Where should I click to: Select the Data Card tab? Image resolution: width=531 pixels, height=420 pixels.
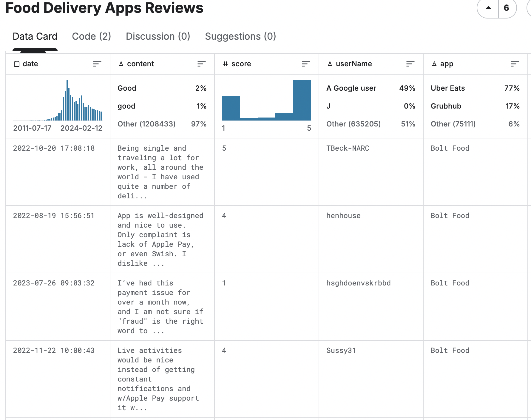35,36
